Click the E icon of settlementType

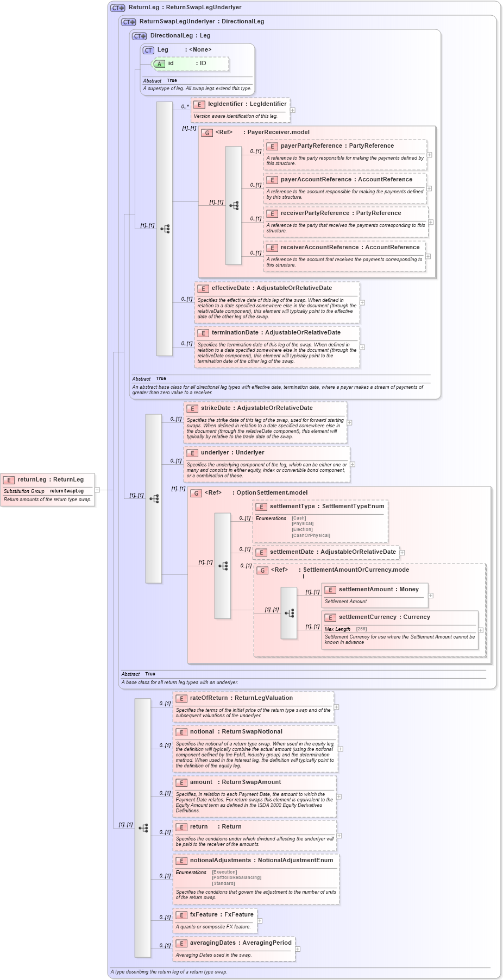pyautogui.click(x=261, y=507)
